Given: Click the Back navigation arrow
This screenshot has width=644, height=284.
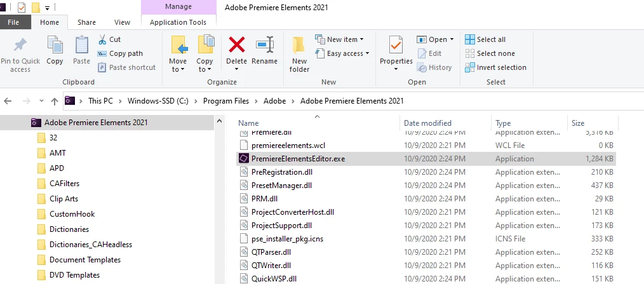Looking at the screenshot, I should pos(8,101).
